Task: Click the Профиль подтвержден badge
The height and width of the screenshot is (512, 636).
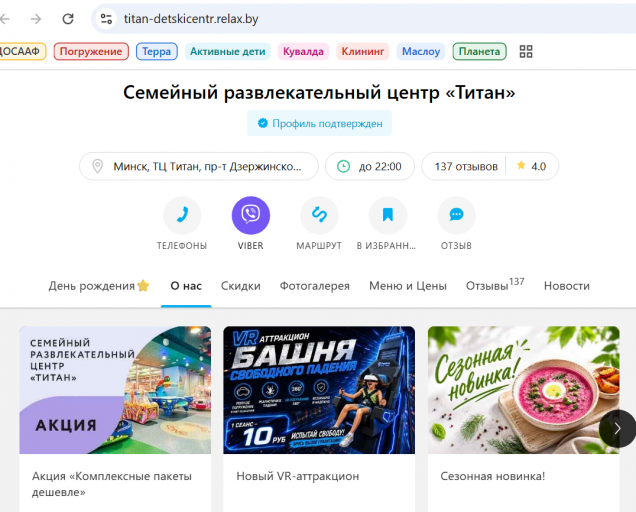Action: (x=319, y=123)
